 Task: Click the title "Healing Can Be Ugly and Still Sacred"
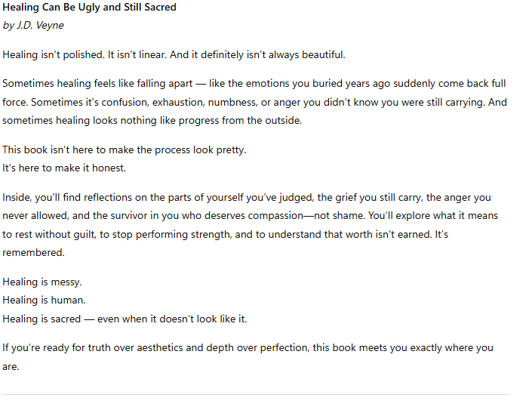pos(89,8)
